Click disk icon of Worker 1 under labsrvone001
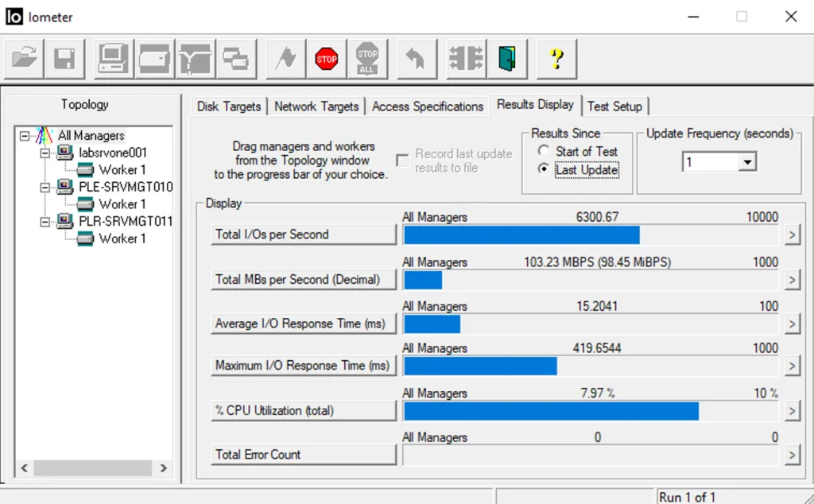Viewport: 814px width, 504px height. [85, 170]
